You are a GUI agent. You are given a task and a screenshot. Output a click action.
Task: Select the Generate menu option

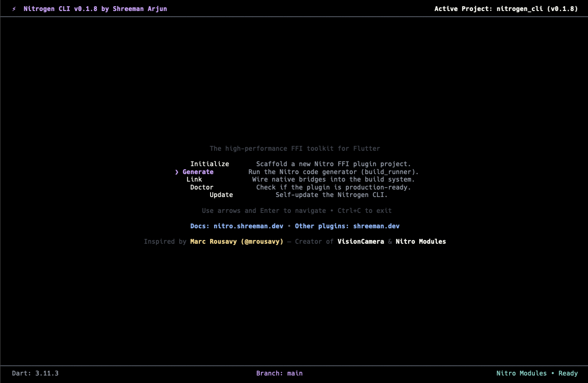(198, 172)
